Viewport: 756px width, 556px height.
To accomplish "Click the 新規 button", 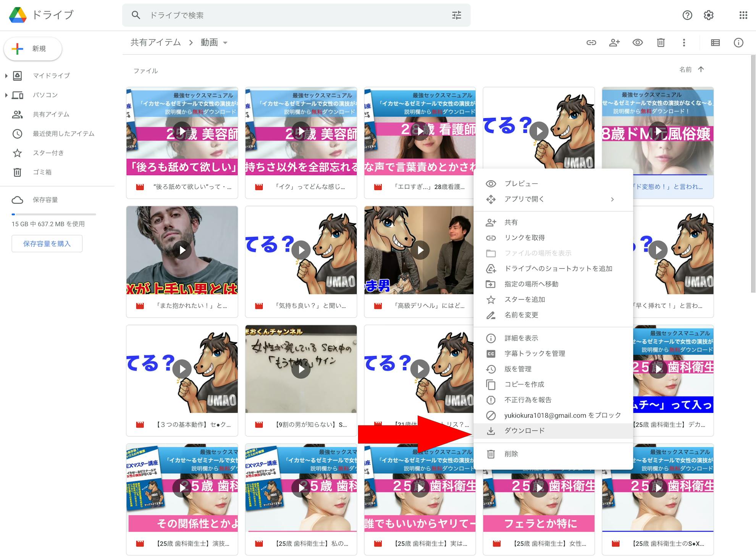I will click(x=33, y=49).
